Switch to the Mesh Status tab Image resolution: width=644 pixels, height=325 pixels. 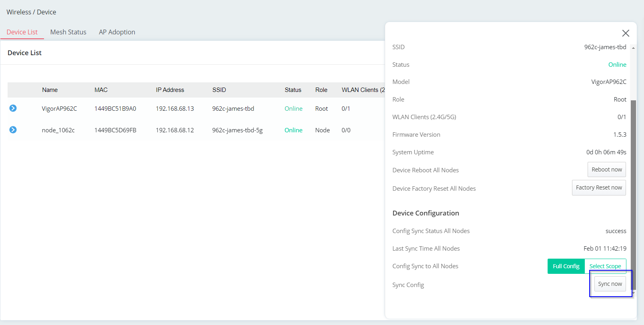pos(68,32)
